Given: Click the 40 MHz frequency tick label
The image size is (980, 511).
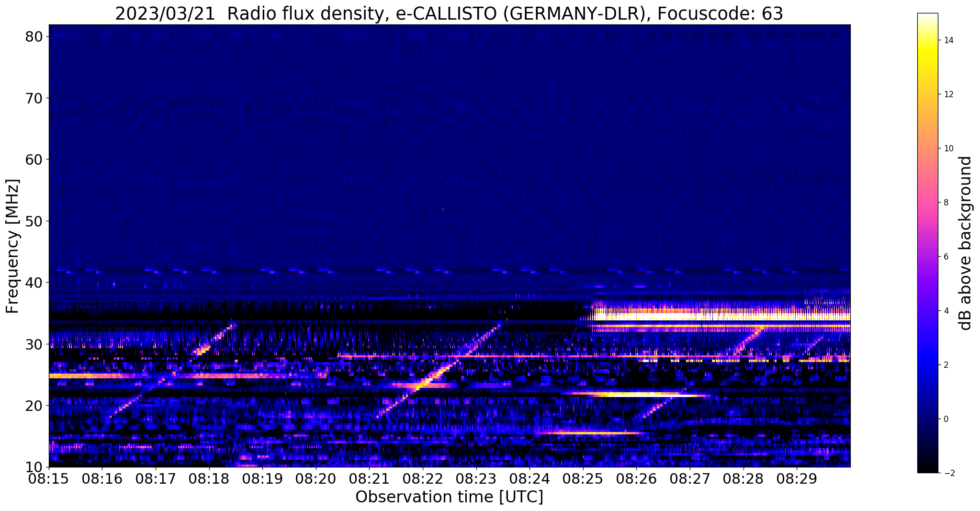Looking at the screenshot, I should click(34, 283).
